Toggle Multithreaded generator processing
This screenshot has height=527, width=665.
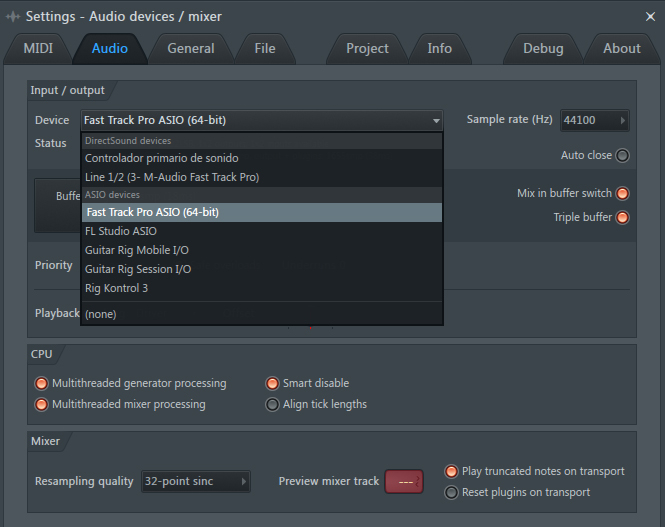click(x=41, y=383)
